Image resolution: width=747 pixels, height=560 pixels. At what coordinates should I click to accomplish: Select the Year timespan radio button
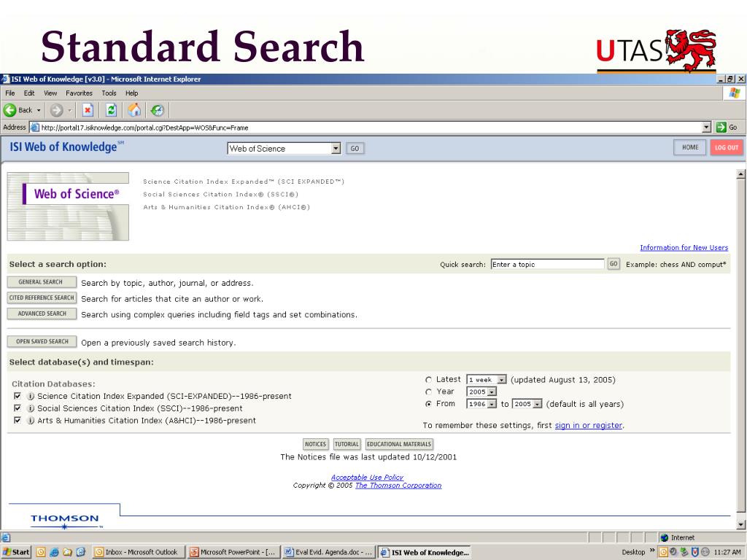click(428, 392)
